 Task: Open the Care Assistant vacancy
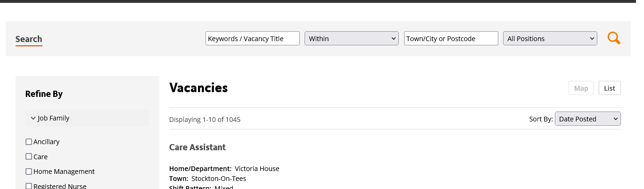click(198, 147)
